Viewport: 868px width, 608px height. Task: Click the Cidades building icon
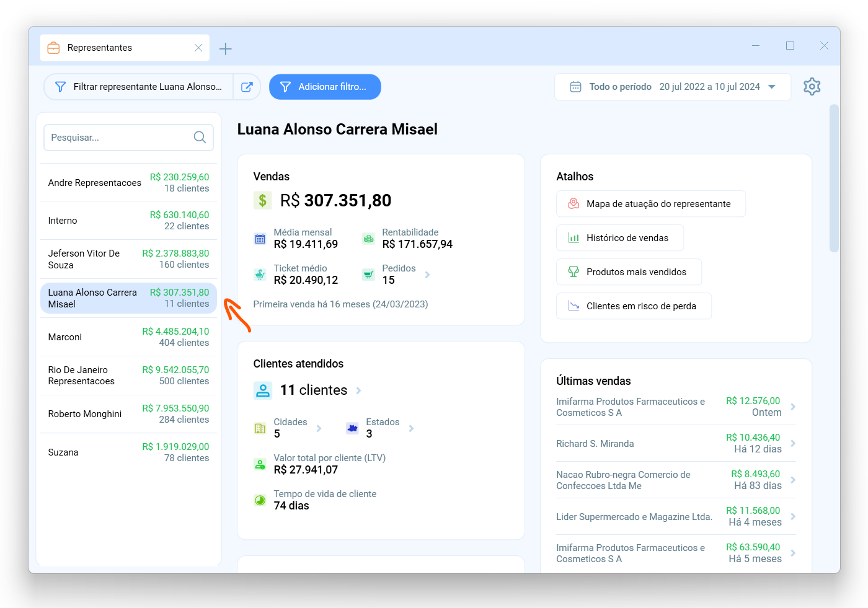(x=260, y=428)
